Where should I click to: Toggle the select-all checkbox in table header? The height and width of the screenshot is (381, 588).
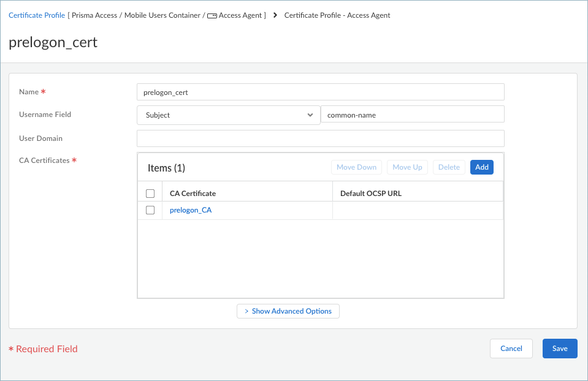click(x=150, y=194)
